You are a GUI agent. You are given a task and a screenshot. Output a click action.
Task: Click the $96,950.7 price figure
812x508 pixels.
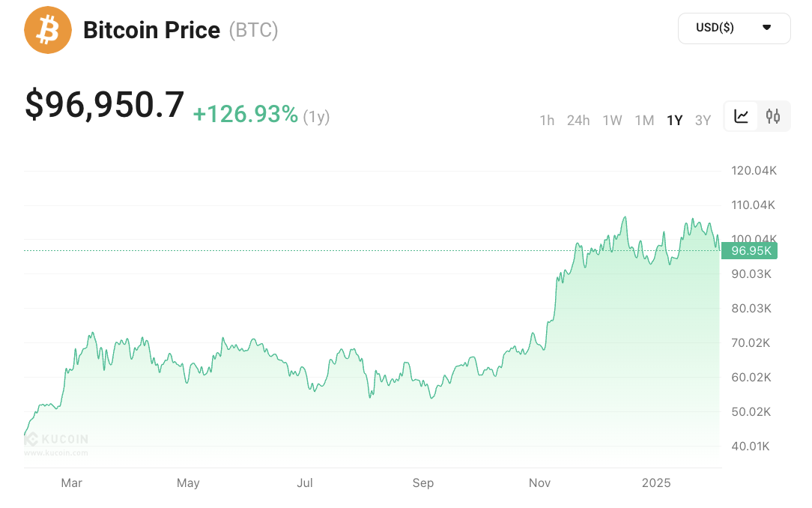pos(105,105)
